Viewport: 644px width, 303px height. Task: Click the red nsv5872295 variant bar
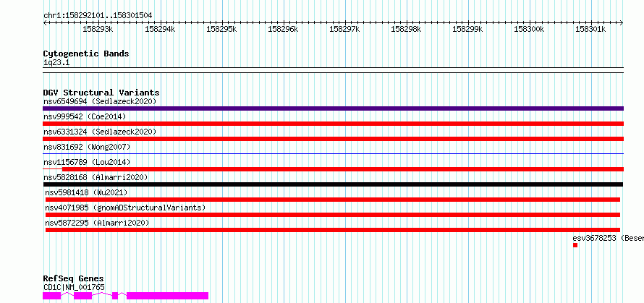[x=333, y=230]
